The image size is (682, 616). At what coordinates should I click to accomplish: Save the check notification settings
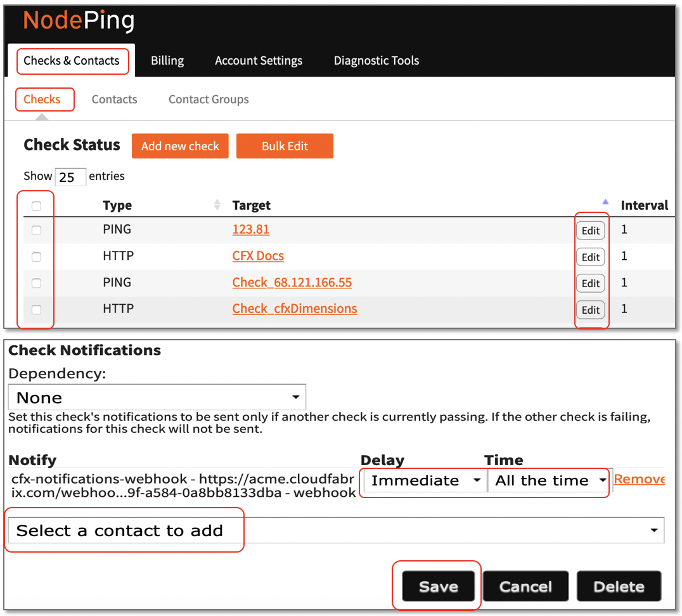tap(438, 586)
